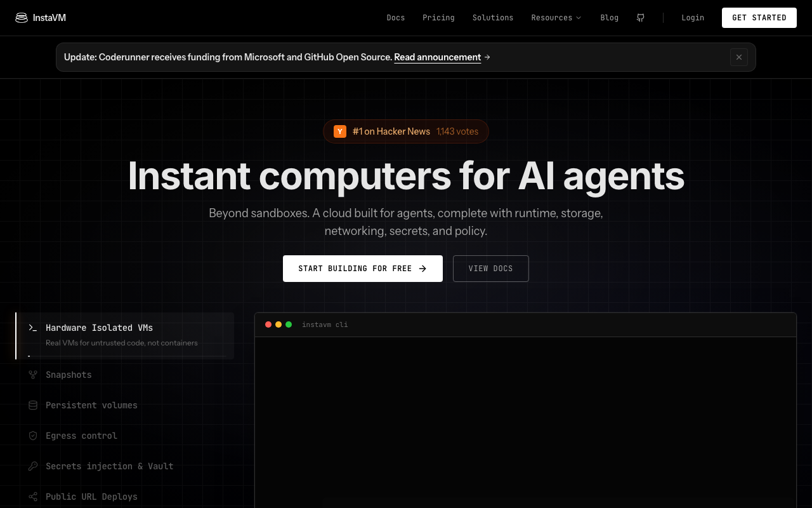Click the green dot in terminal window
This screenshot has width=812, height=508.
point(289,324)
